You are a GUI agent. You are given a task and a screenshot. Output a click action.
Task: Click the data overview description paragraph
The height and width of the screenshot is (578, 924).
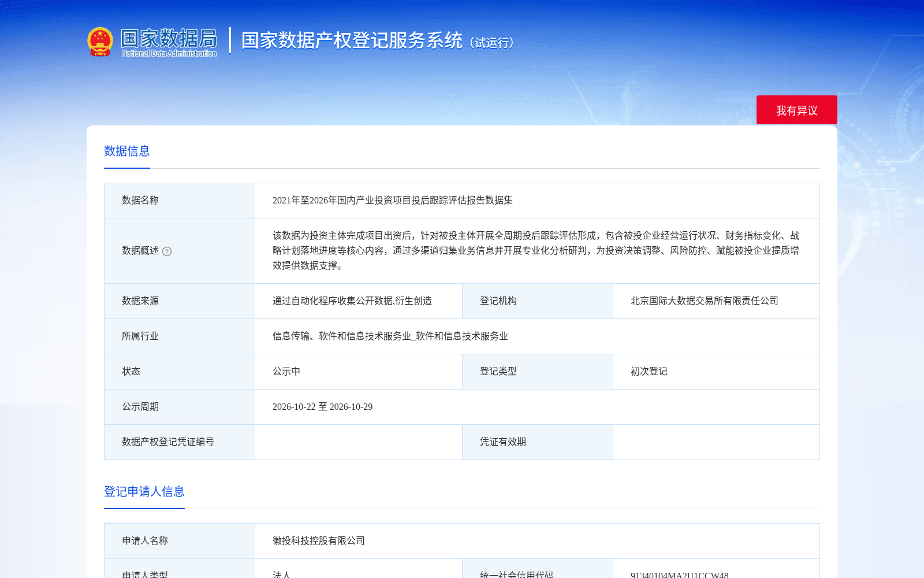[x=536, y=251]
